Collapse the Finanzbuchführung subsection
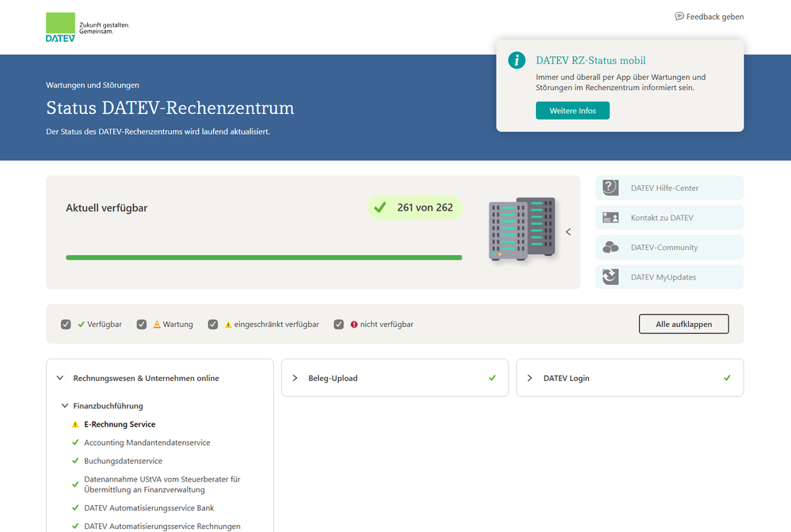The height and width of the screenshot is (532, 791). (65, 405)
